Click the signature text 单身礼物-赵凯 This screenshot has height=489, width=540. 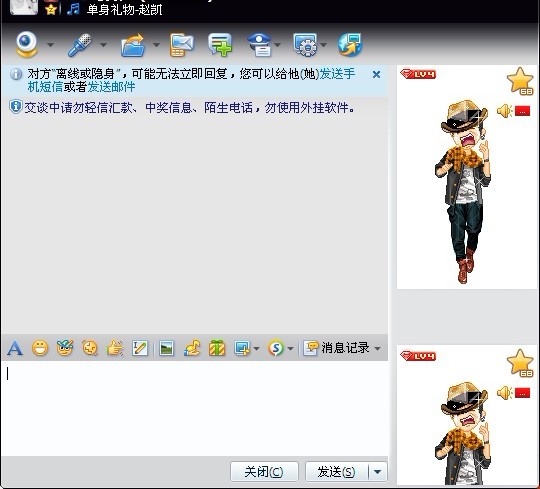[124, 10]
